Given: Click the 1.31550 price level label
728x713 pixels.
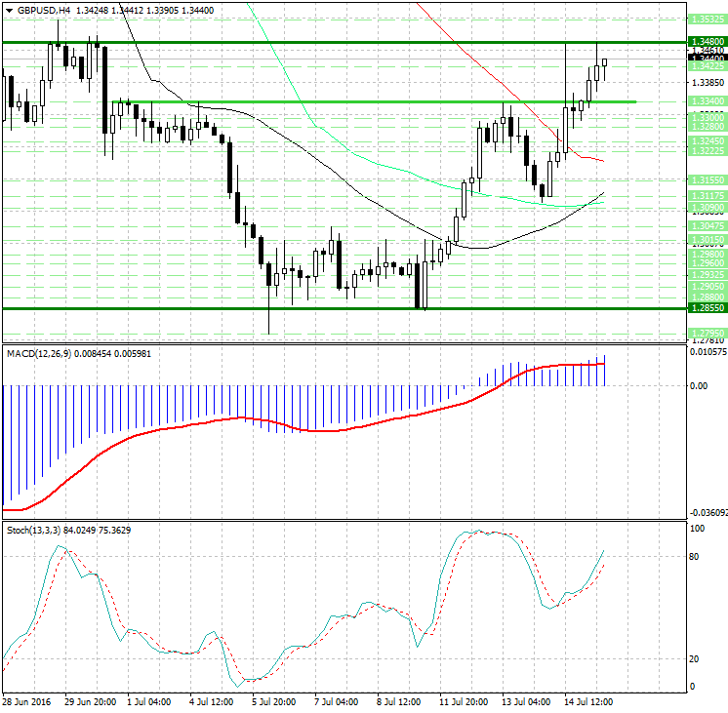Looking at the screenshot, I should click(x=708, y=180).
